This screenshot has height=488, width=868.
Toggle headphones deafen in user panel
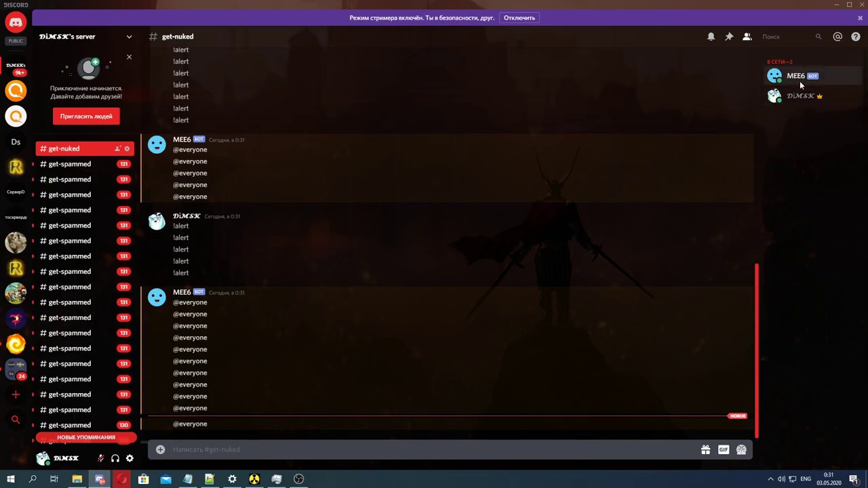pyautogui.click(x=115, y=458)
